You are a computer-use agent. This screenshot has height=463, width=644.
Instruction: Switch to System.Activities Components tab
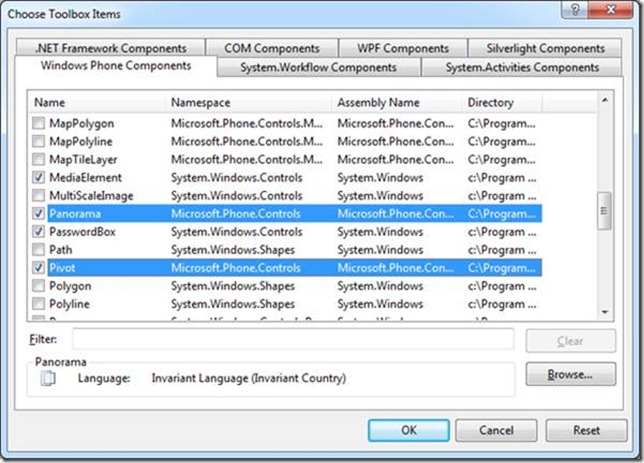pyautogui.click(x=522, y=67)
